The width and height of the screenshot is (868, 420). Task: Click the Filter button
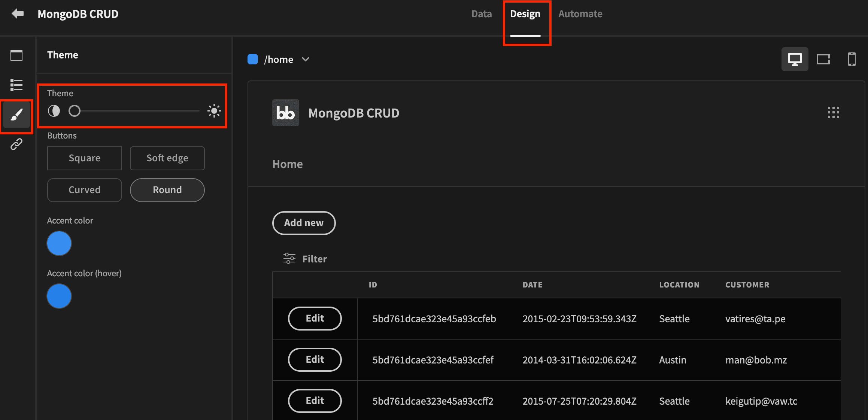(305, 259)
